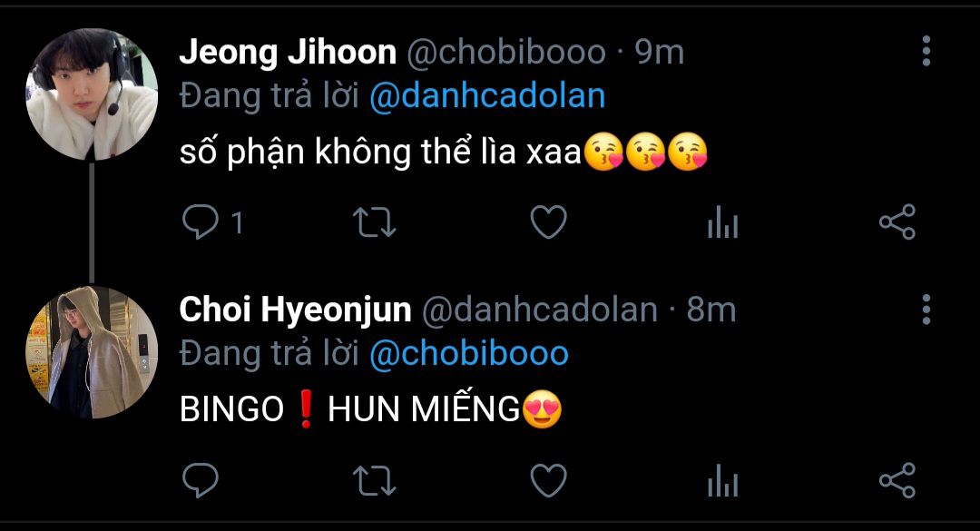The image size is (980, 531).
Task: Follow the @chobibooo mention link
Action: pyautogui.click(x=469, y=354)
